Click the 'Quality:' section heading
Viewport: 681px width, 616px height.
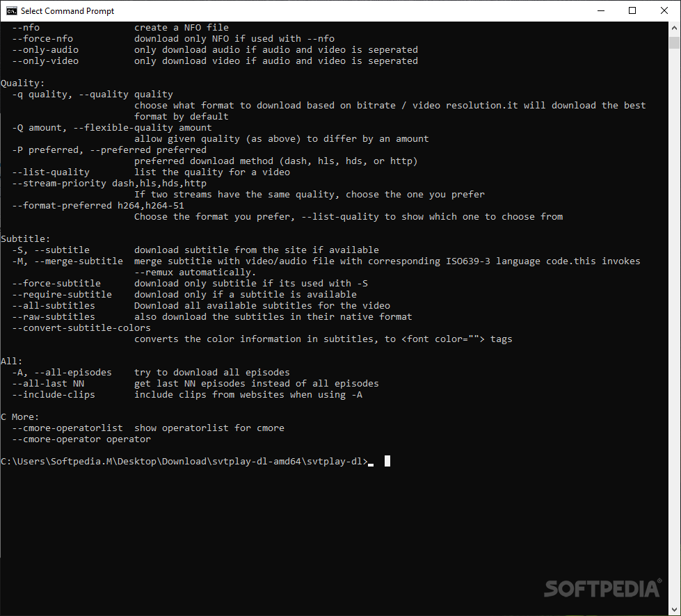pos(22,83)
